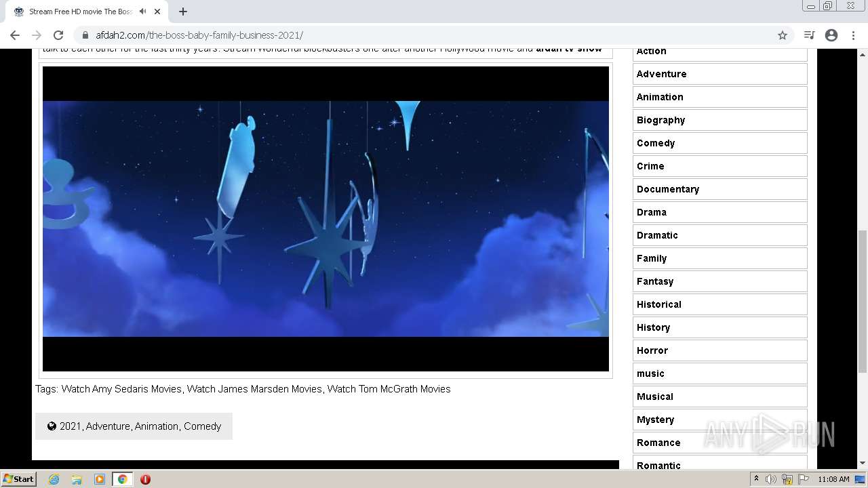Open the red stop-sign taskbar icon
868x488 pixels.
click(145, 479)
